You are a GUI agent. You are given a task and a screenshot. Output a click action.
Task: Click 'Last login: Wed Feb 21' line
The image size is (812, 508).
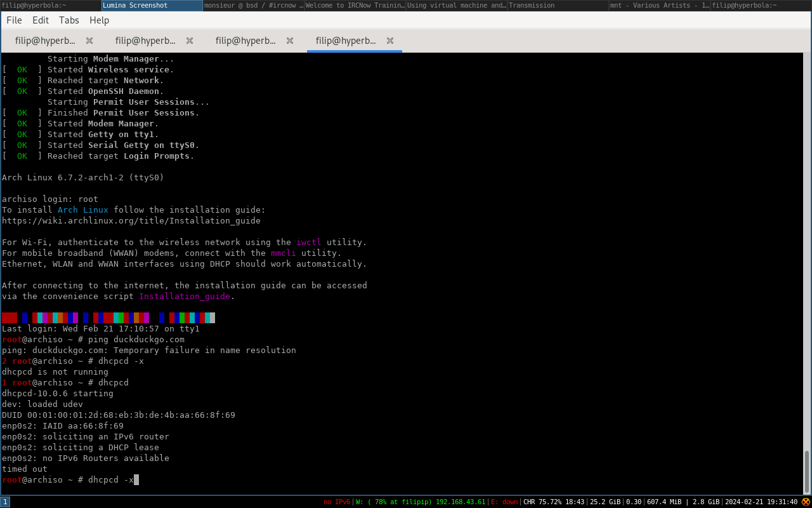pos(101,329)
